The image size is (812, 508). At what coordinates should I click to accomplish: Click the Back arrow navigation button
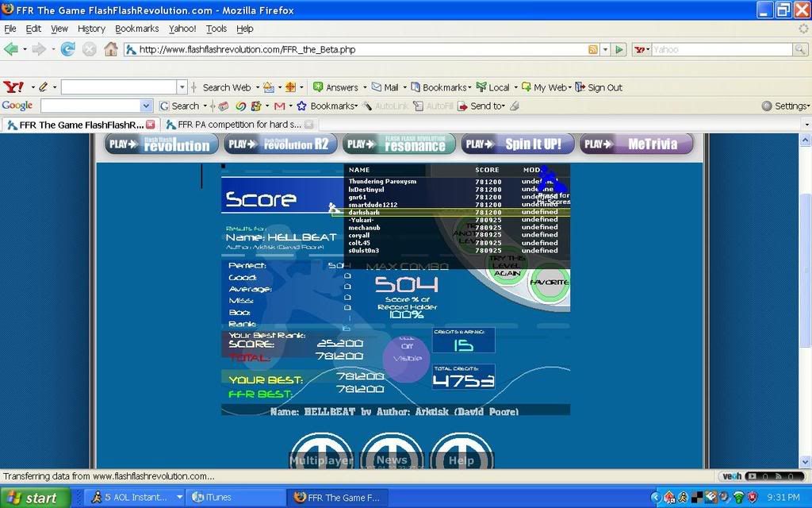point(11,49)
